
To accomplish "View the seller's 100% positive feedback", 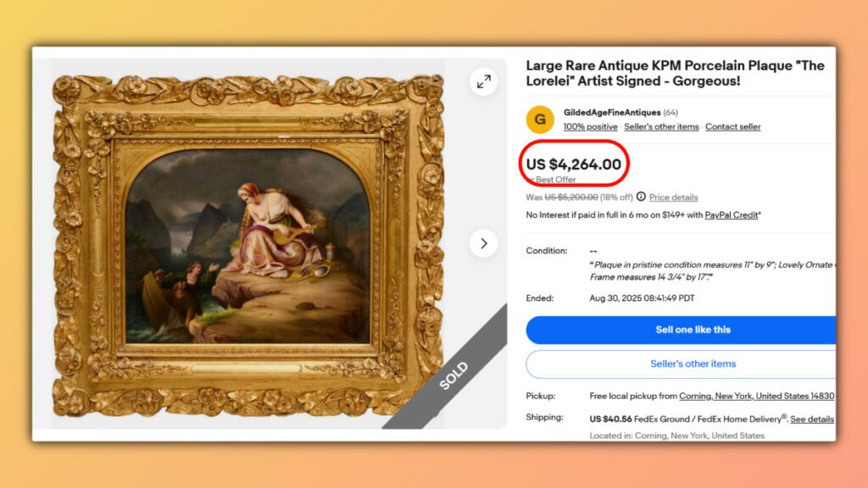I will tap(591, 127).
